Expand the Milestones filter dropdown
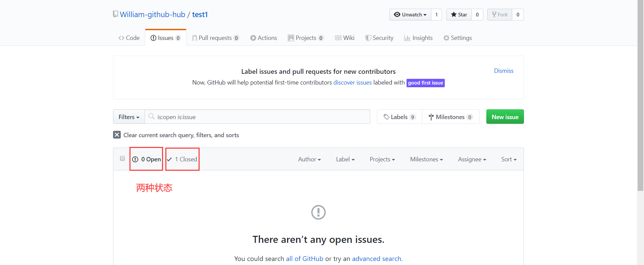 [426, 159]
